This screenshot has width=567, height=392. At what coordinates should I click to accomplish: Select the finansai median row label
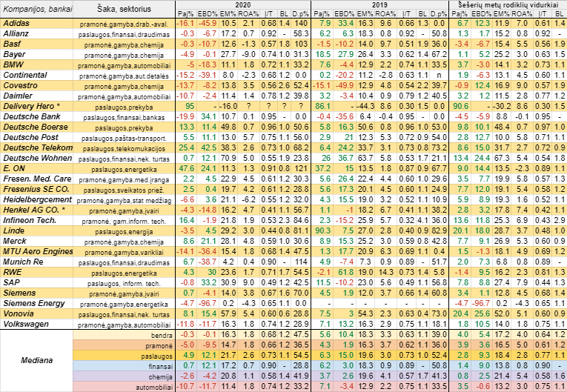click(x=161, y=366)
